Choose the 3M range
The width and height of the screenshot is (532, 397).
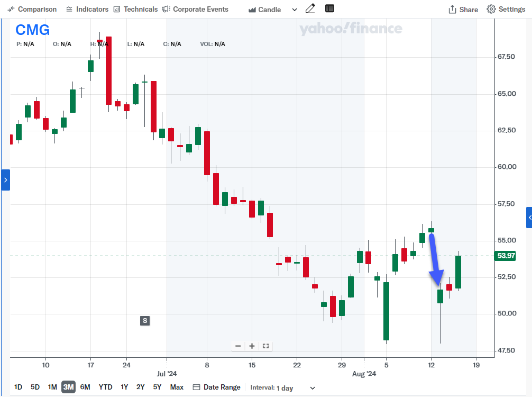(x=69, y=387)
